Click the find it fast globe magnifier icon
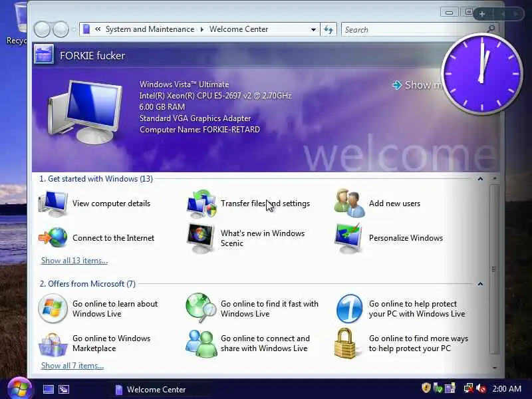This screenshot has height=399, width=532. tap(201, 308)
